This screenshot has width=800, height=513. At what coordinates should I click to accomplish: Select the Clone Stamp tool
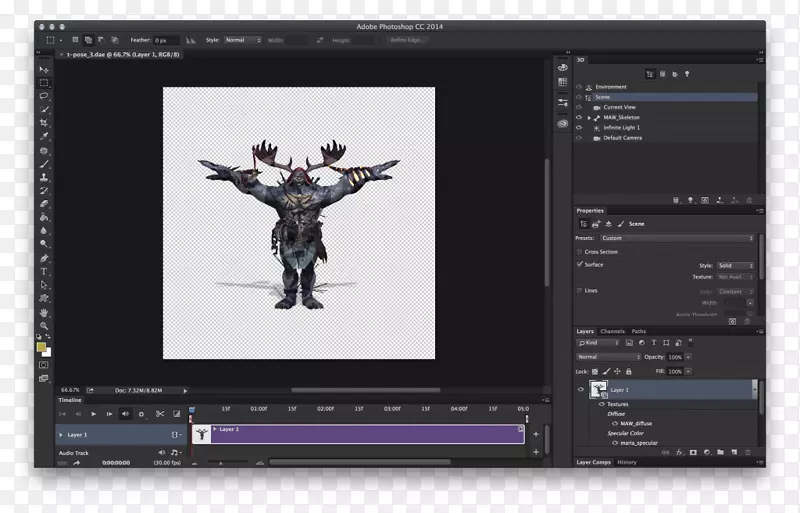pyautogui.click(x=44, y=177)
